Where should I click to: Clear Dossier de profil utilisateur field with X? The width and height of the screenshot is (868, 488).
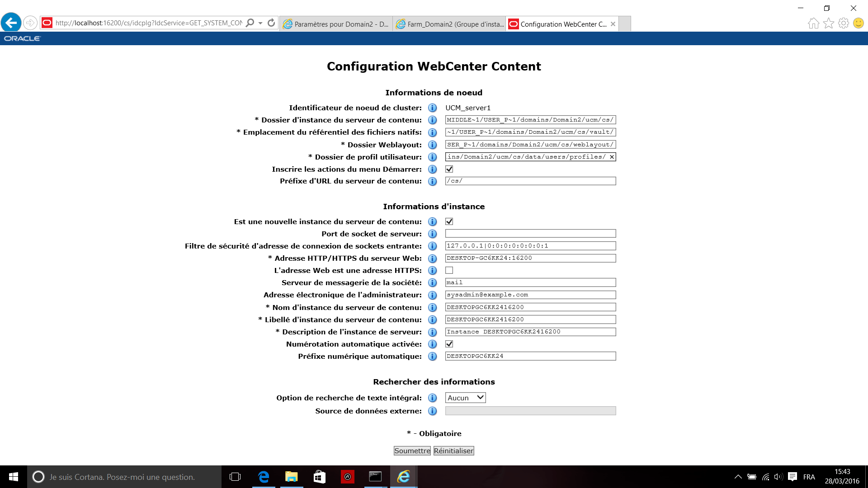coord(612,157)
